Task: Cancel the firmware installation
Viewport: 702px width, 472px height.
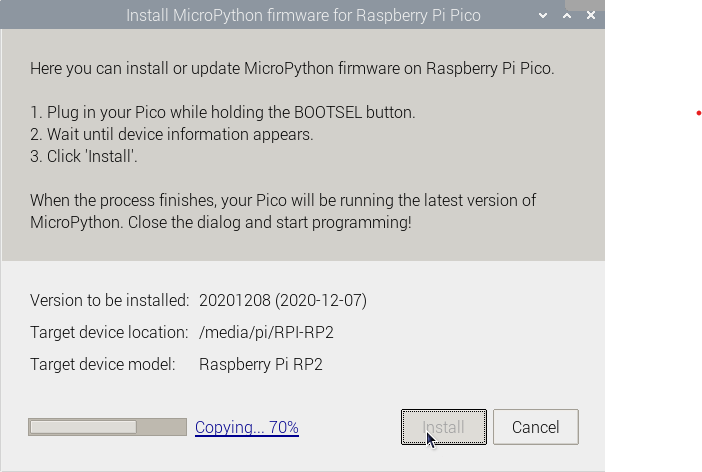Action: [535, 427]
